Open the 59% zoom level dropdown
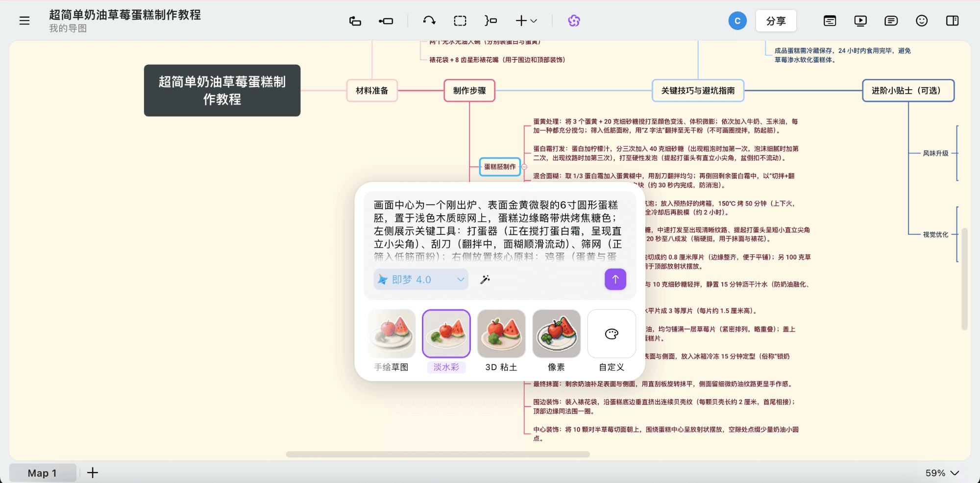Screen dimensions: 980x483 pos(939,473)
